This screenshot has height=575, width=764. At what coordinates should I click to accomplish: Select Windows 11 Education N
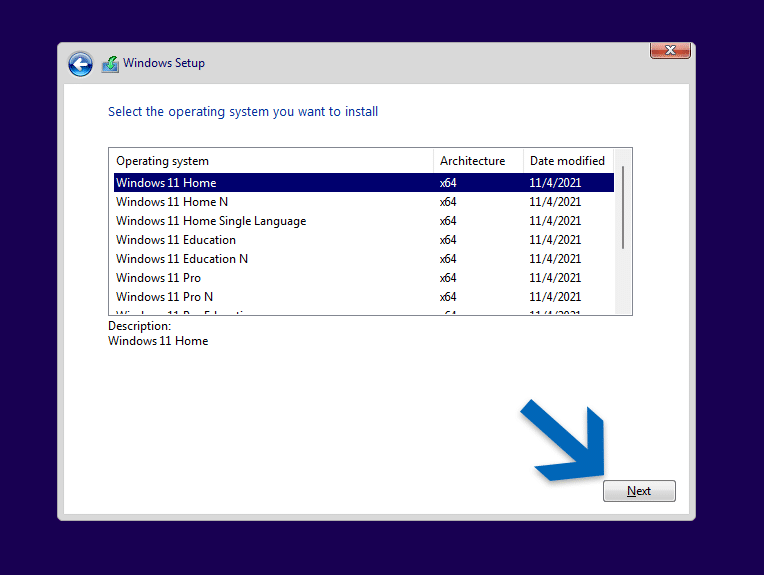click(x=363, y=259)
